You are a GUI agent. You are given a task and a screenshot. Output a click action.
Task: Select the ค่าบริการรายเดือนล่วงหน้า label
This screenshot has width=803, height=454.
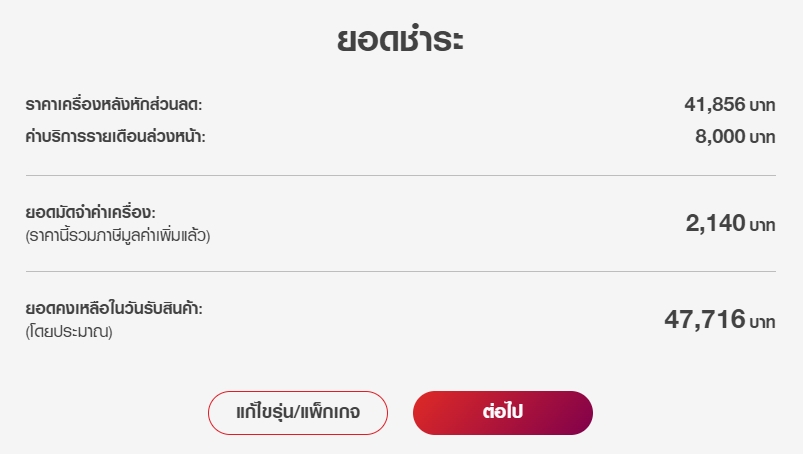115,136
